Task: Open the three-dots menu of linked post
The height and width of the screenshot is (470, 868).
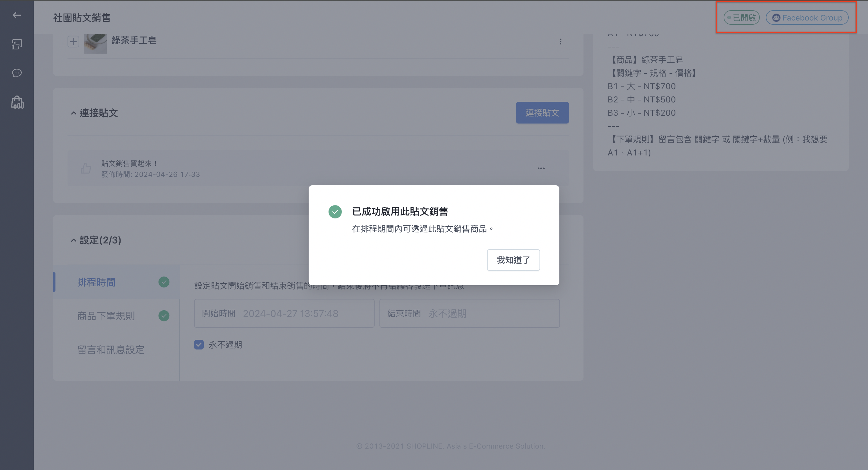Action: (x=541, y=168)
